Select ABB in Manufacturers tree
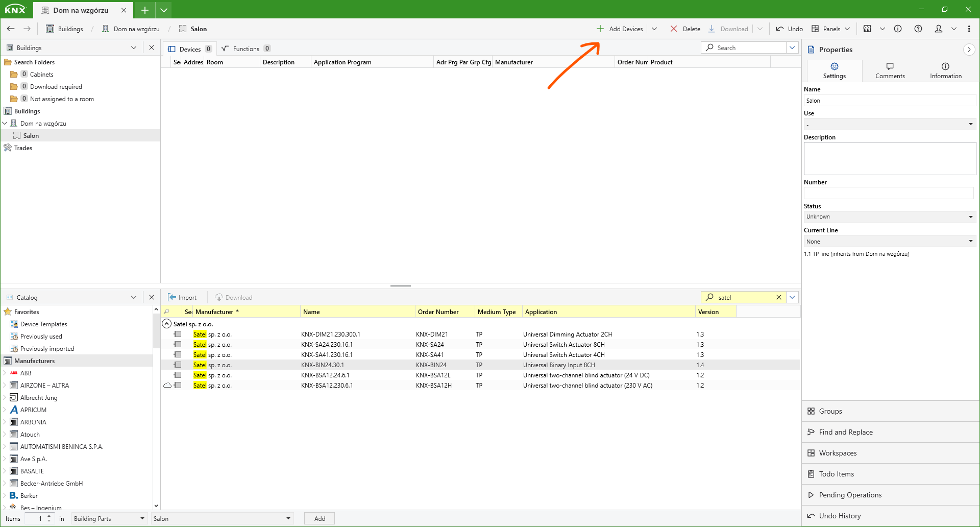 [26, 373]
